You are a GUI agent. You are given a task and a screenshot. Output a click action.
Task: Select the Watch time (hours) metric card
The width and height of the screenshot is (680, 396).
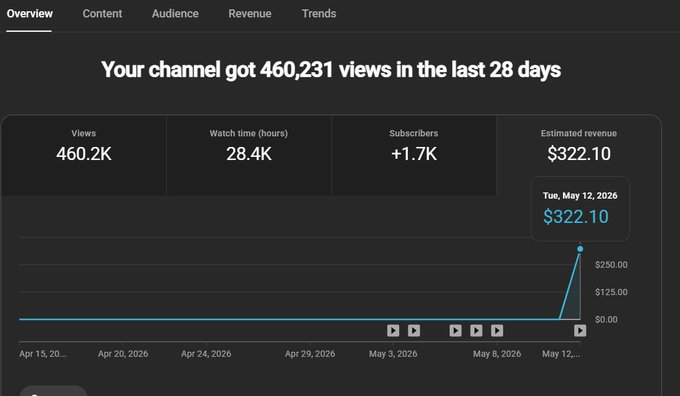tap(248, 155)
